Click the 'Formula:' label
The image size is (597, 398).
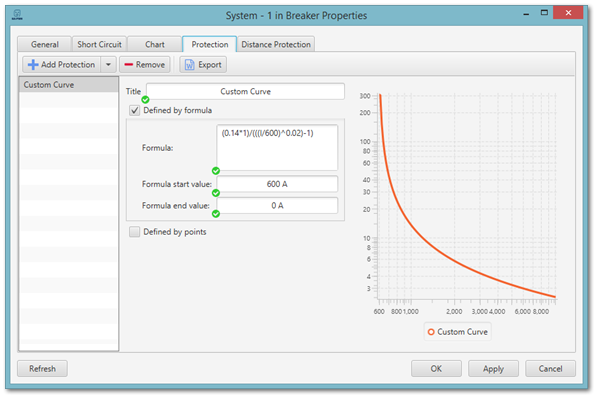pos(157,148)
